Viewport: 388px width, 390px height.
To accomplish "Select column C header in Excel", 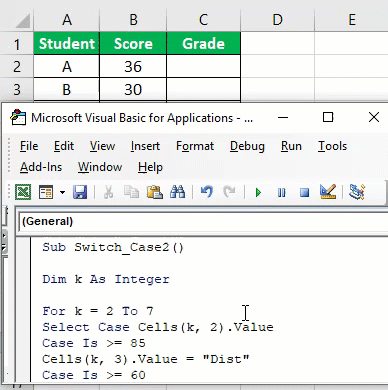I will point(203,20).
